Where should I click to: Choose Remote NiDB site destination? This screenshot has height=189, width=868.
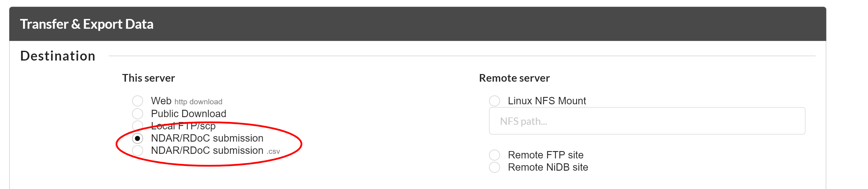tap(495, 167)
